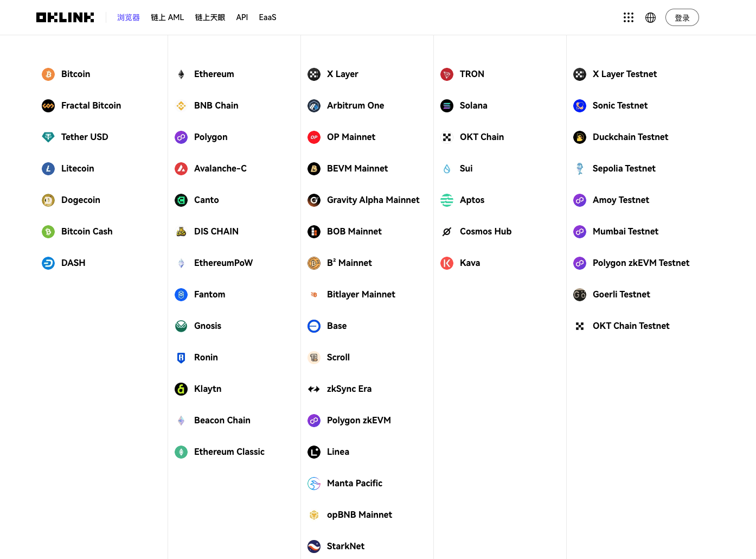This screenshot has height=559, width=756.
Task: Go to Cosmos Hub explorer
Action: [x=476, y=232]
